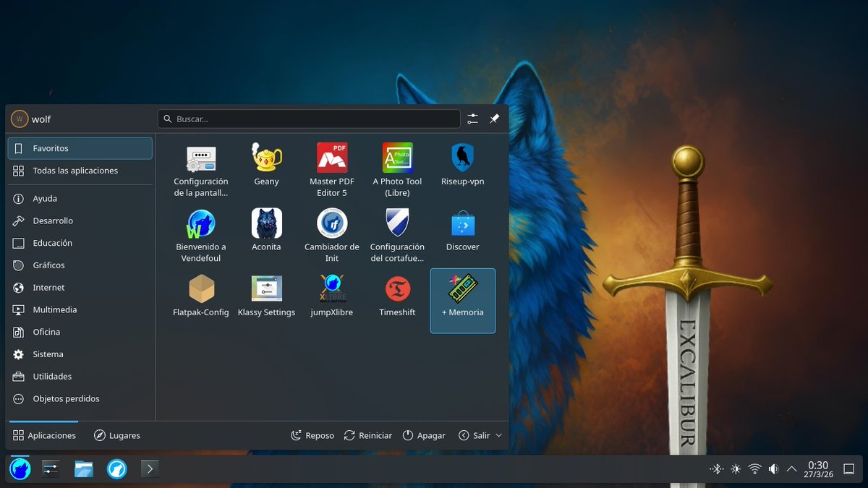This screenshot has width=868, height=488.
Task: Open Configuración del cortafuegos
Action: click(397, 235)
